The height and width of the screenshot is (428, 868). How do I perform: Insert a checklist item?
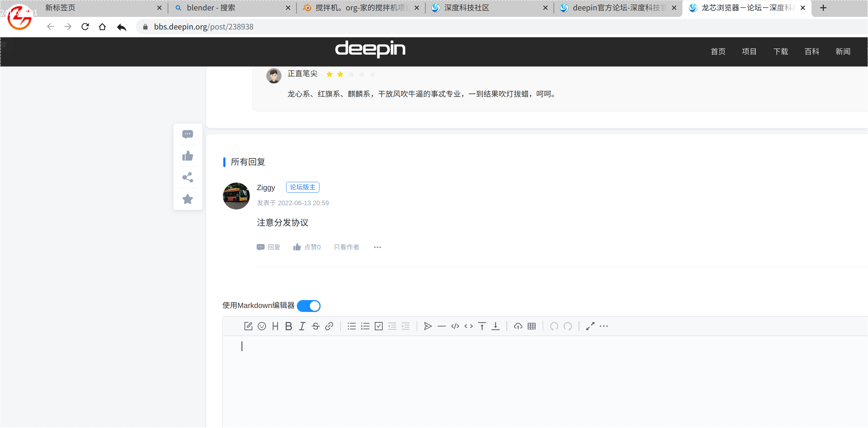coord(378,326)
